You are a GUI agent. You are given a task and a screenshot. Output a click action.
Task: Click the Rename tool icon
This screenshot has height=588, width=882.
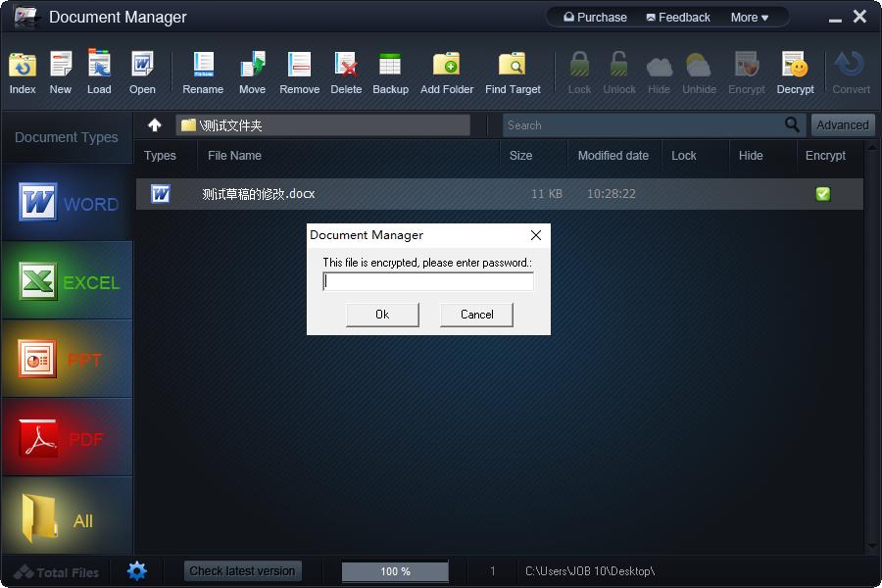(203, 64)
